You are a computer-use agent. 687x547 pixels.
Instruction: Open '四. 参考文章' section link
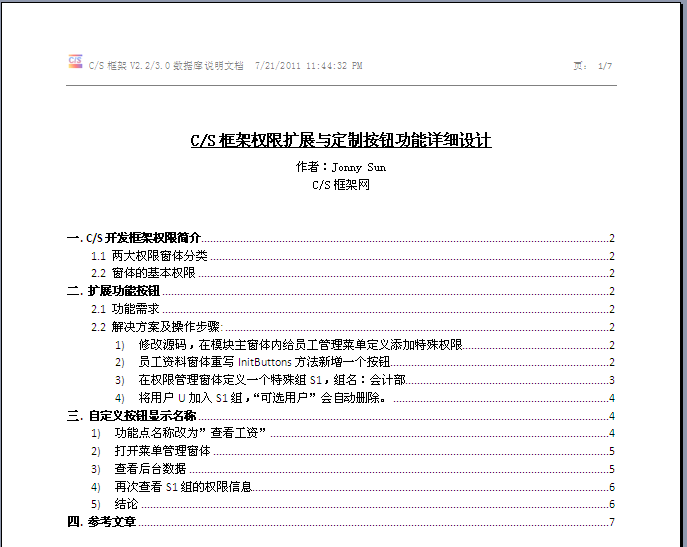(101, 522)
